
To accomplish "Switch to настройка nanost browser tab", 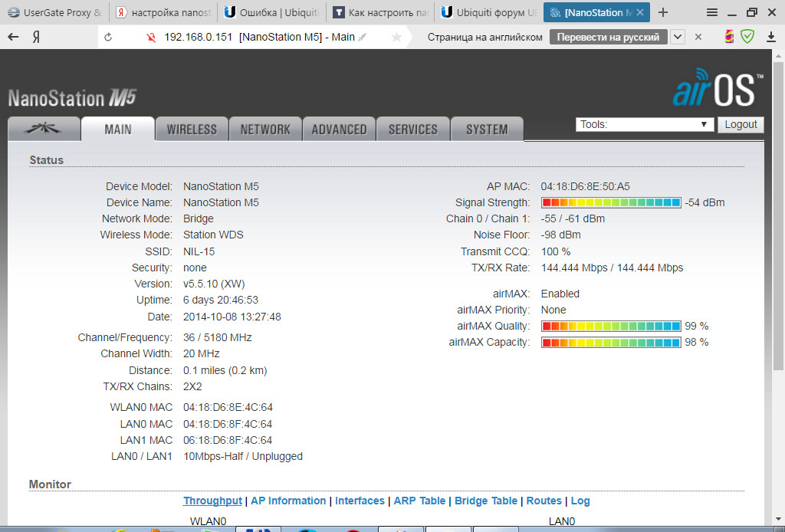I will click(x=163, y=12).
